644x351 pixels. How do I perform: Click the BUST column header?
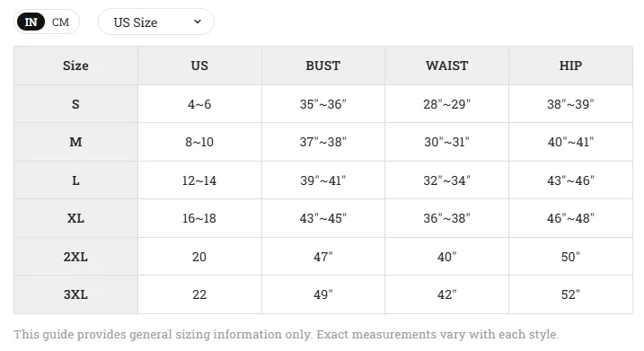[322, 66]
